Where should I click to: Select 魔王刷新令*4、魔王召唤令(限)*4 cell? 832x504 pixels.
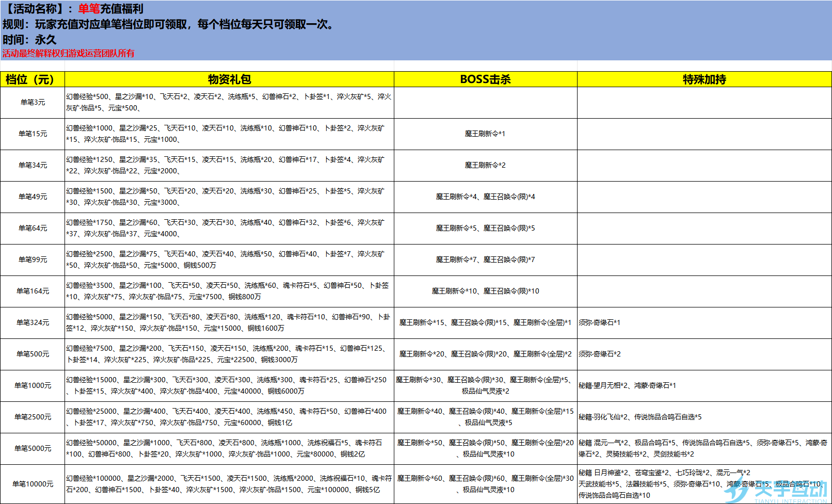pos(485,197)
